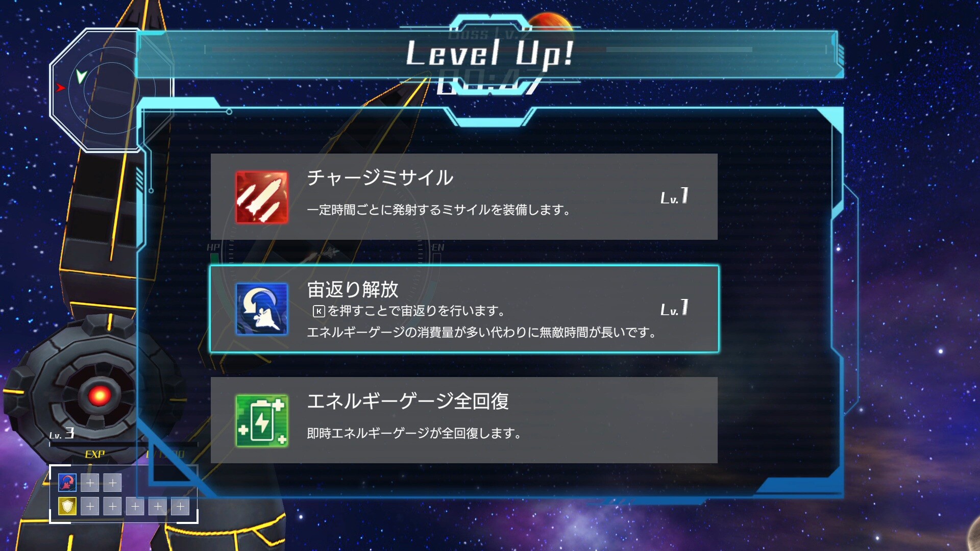Click the second slot in the bottom skill row
980x551 pixels.
click(x=90, y=506)
